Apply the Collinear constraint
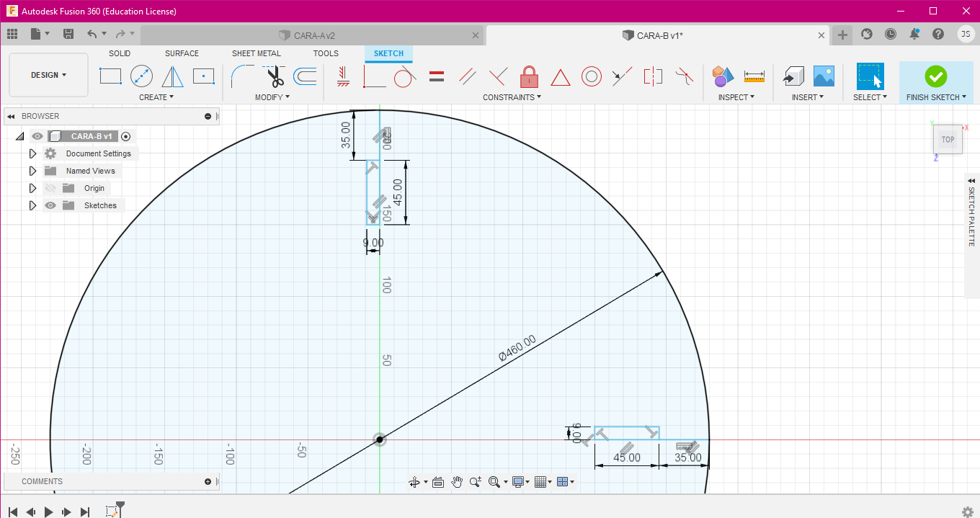The image size is (980, 518). tap(622, 76)
